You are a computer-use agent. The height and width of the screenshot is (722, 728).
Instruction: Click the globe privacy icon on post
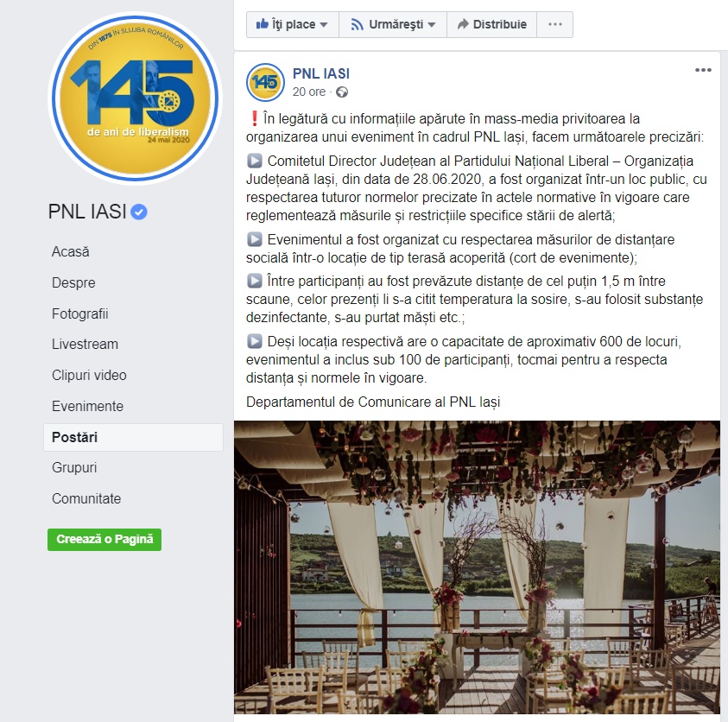pos(342,92)
